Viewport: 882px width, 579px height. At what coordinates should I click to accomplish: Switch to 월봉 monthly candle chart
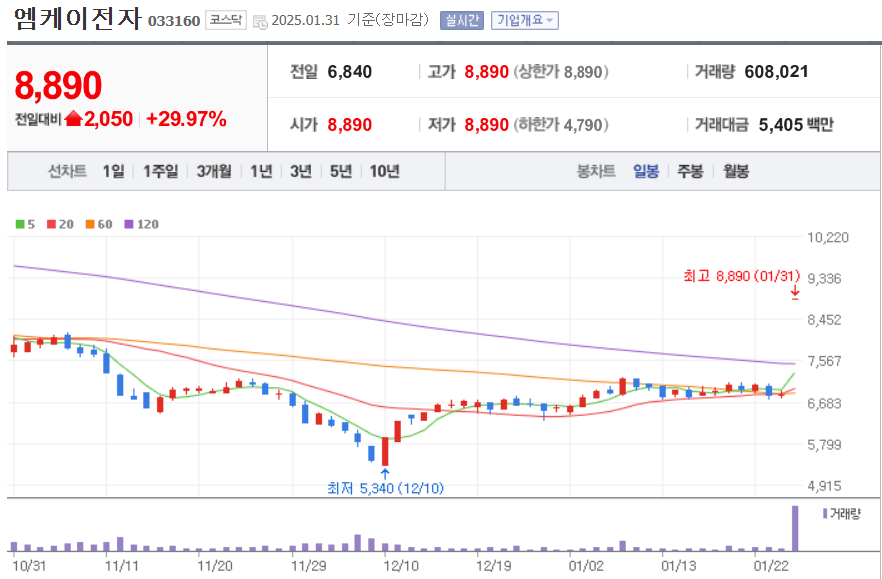point(736,171)
